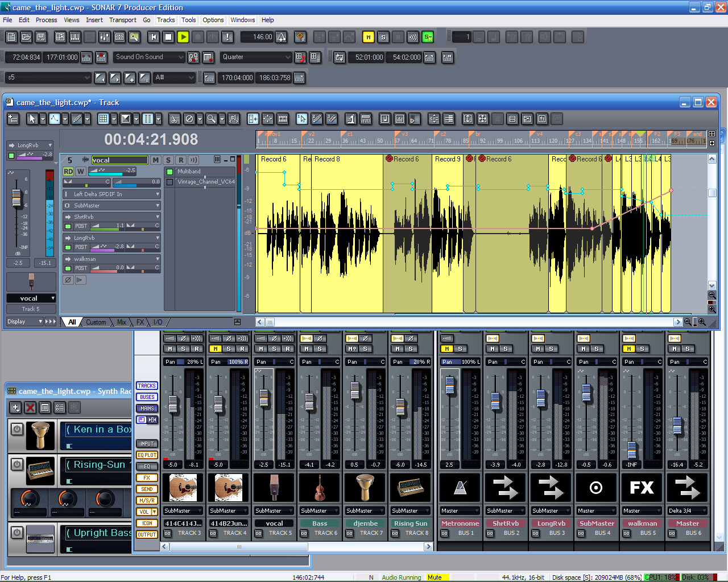The width and height of the screenshot is (728, 582).
Task: Select the pointer Select tool in Track toolbar
Action: click(32, 119)
